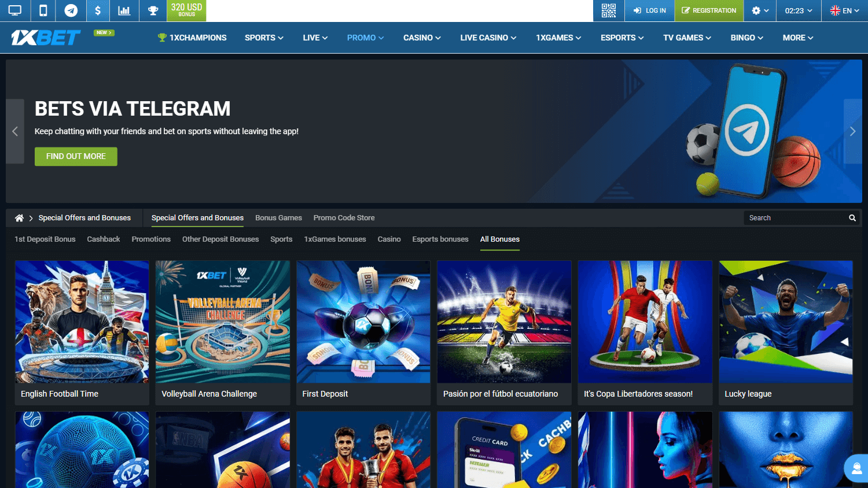Switch to Bonus Games tab

click(x=278, y=218)
